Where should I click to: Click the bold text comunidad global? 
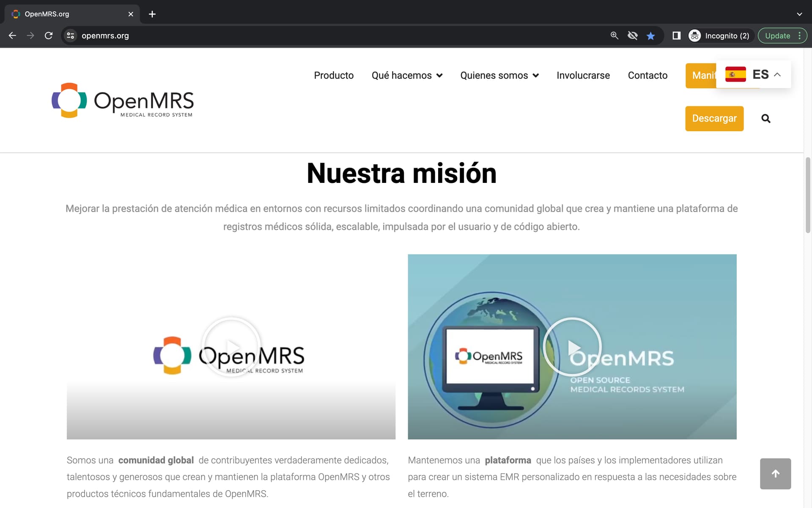pos(156,460)
